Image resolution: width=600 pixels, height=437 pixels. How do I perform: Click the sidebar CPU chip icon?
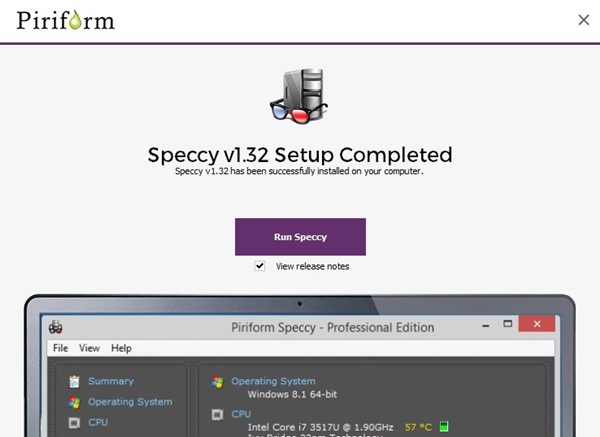pyautogui.click(x=74, y=423)
